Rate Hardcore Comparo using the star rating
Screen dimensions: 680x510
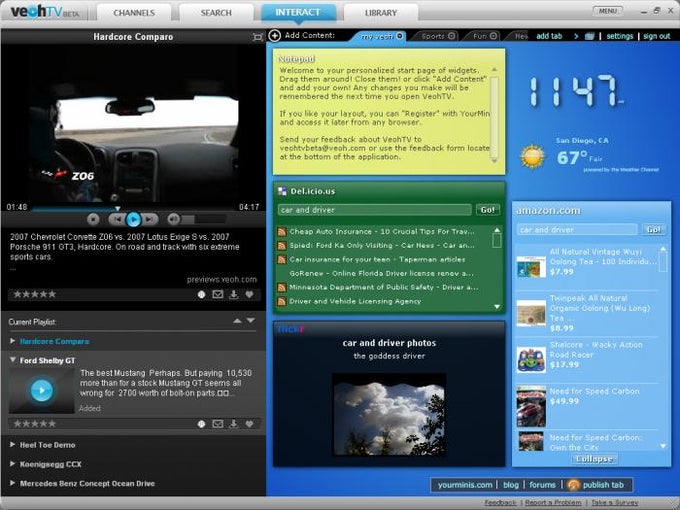(x=35, y=294)
